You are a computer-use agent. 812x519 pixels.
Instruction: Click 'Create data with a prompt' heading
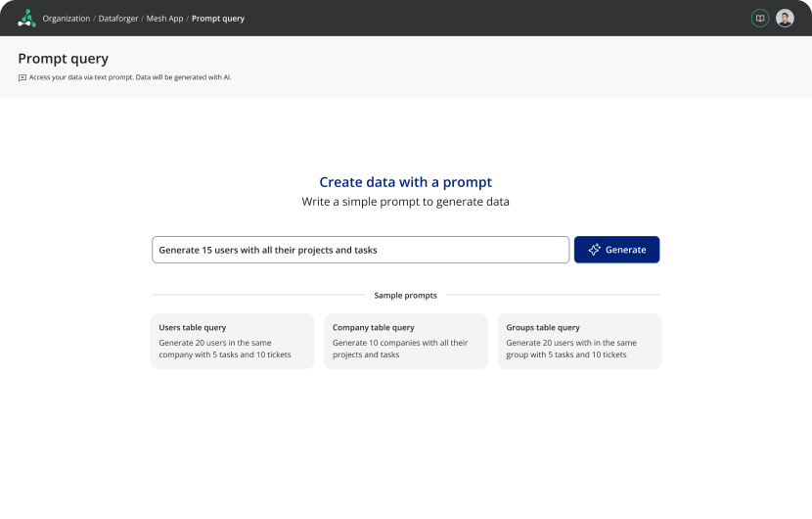pyautogui.click(x=405, y=182)
